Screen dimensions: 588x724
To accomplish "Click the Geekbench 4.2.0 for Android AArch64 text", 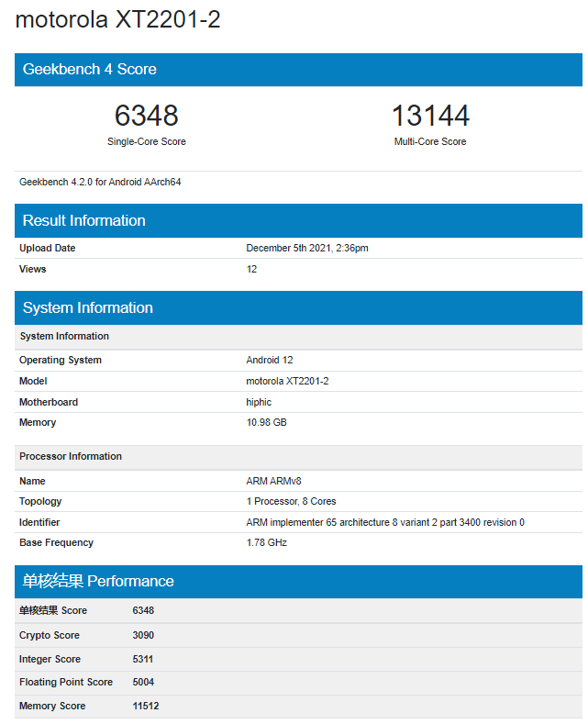I will point(100,182).
